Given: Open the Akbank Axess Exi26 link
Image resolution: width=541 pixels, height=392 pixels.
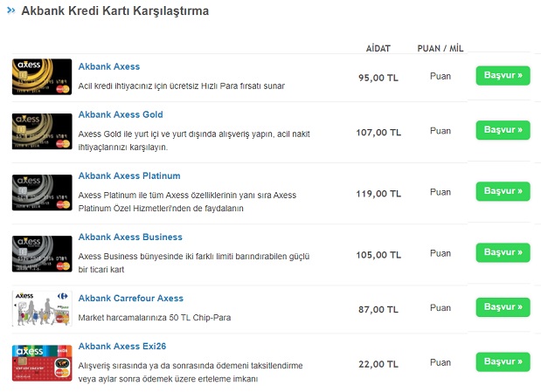Looking at the screenshot, I should [x=122, y=346].
